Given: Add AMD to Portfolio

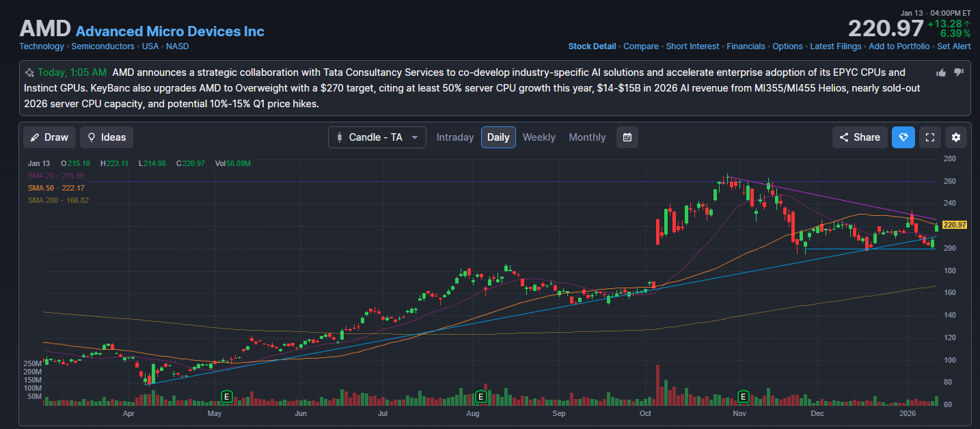Looking at the screenshot, I should (899, 46).
